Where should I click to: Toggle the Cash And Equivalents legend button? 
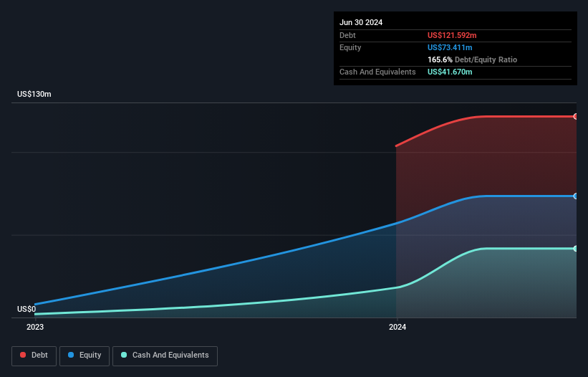click(165, 355)
